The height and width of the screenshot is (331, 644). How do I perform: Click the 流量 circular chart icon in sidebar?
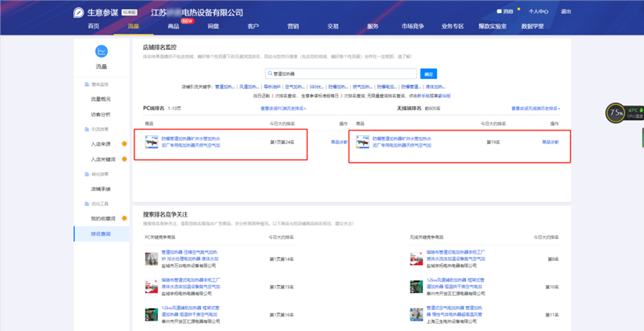click(x=101, y=52)
